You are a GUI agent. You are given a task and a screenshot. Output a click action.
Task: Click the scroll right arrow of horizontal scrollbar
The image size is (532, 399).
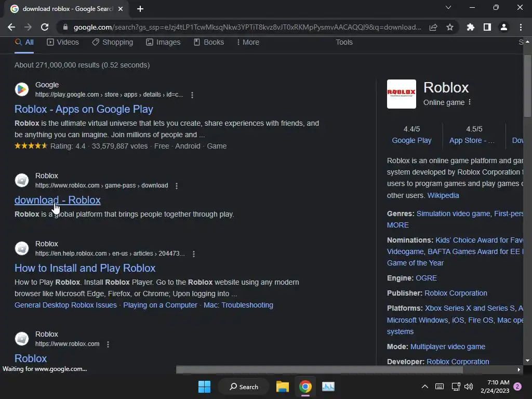click(x=519, y=369)
